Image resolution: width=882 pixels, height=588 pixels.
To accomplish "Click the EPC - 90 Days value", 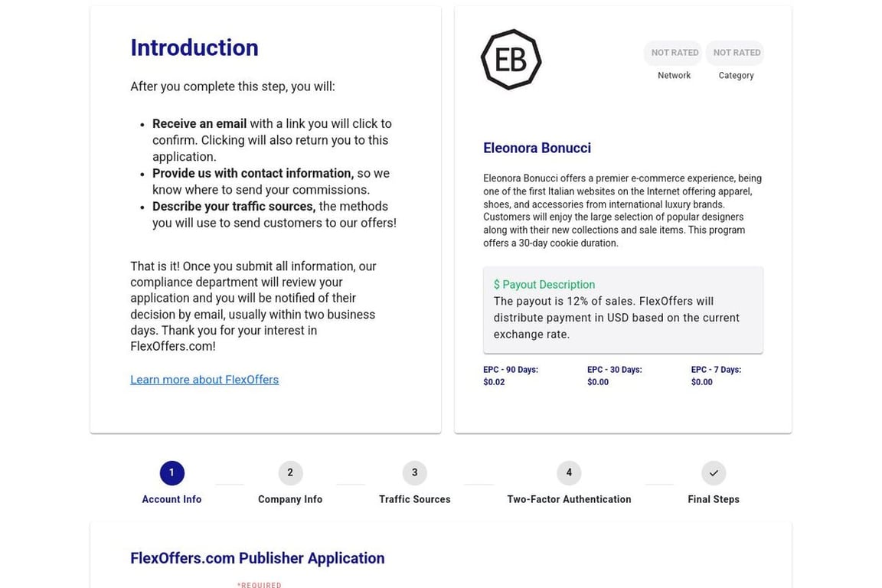I will point(494,382).
